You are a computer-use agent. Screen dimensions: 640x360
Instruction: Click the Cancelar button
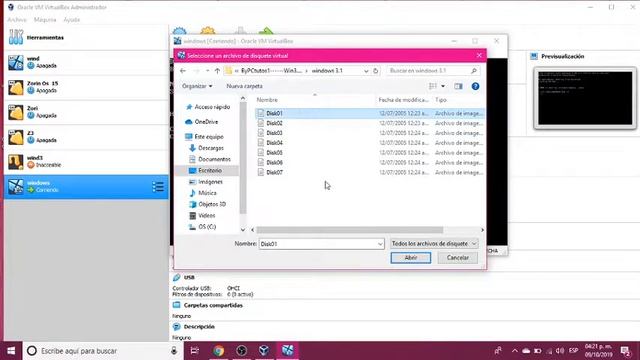458,258
